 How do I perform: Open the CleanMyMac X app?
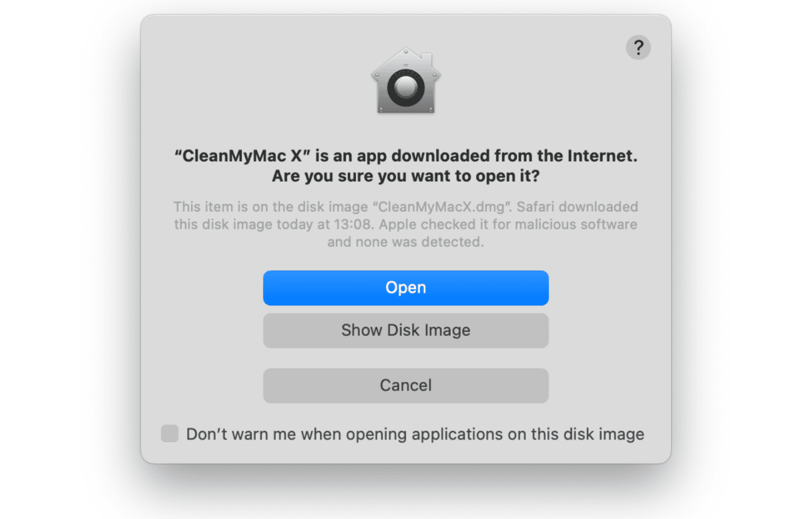[x=405, y=288]
